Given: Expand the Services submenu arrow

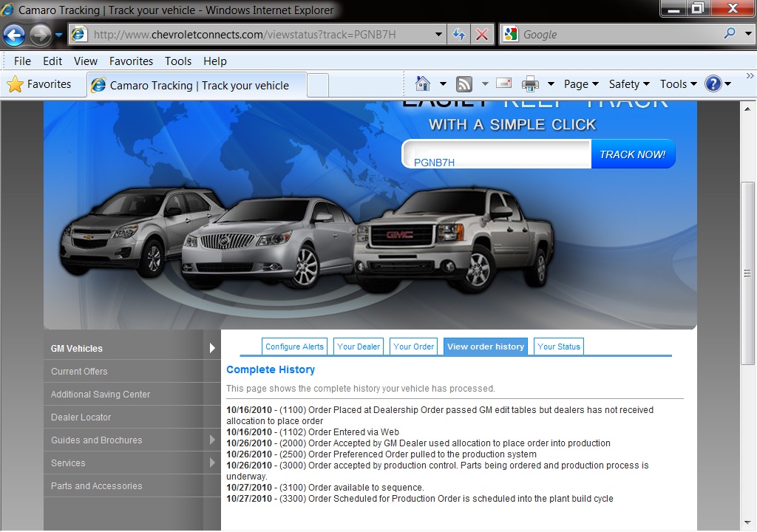Looking at the screenshot, I should [x=212, y=463].
